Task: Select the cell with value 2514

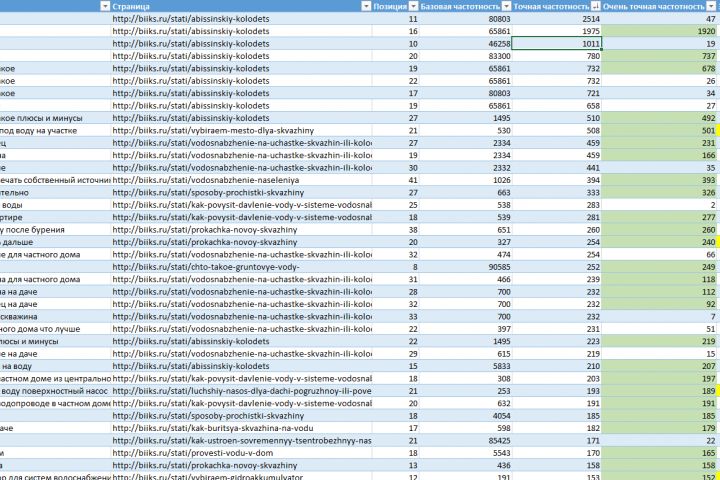Action: point(556,19)
